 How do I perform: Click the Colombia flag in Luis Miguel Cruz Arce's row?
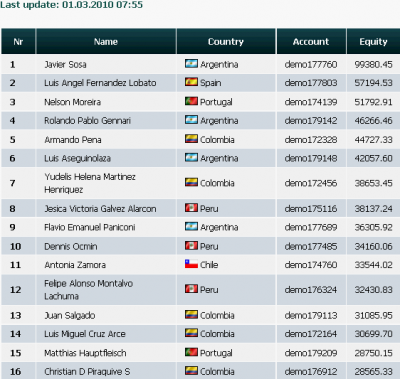click(x=191, y=333)
